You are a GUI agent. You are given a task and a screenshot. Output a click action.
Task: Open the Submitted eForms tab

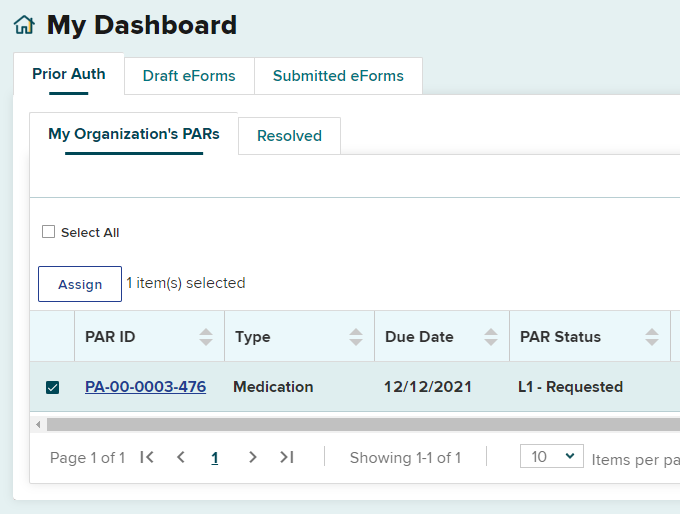point(338,76)
